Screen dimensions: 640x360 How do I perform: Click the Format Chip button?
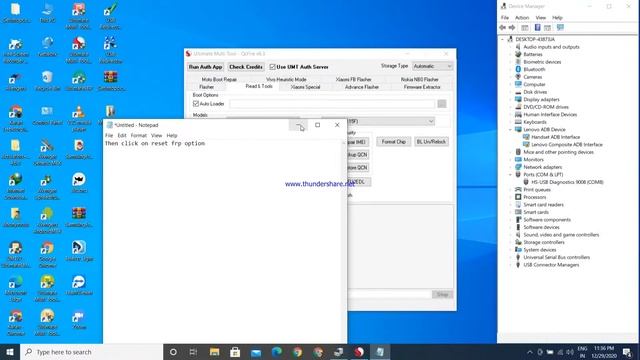click(x=393, y=142)
